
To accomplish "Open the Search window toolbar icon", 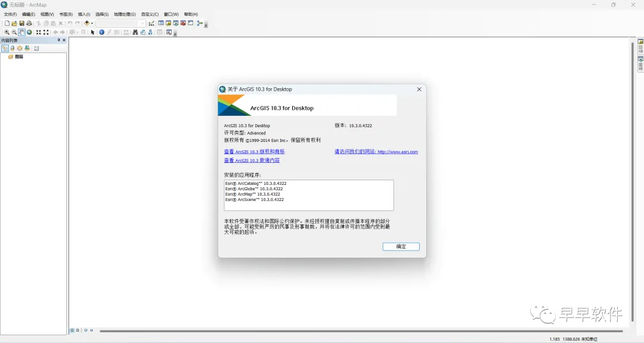I will (176, 23).
